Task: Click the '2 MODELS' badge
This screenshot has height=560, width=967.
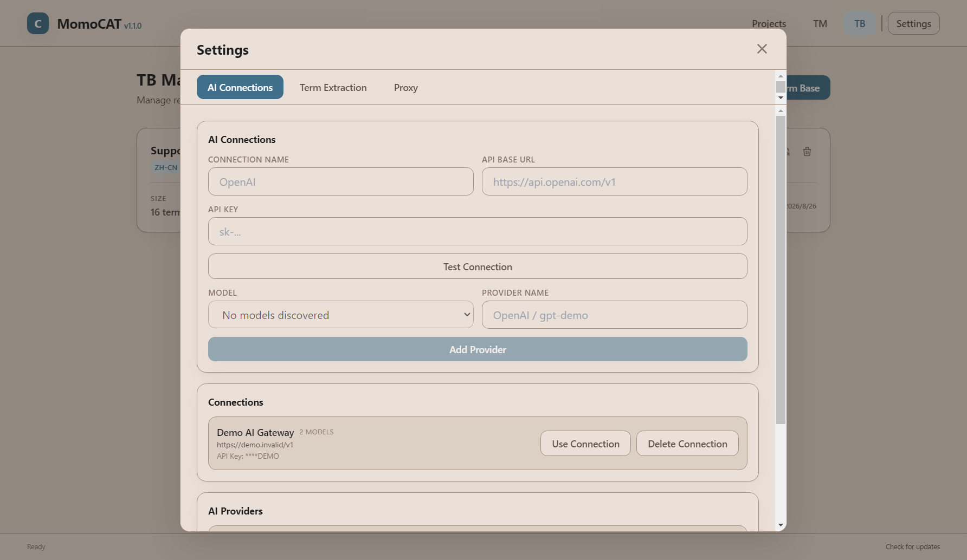Action: coord(317,432)
